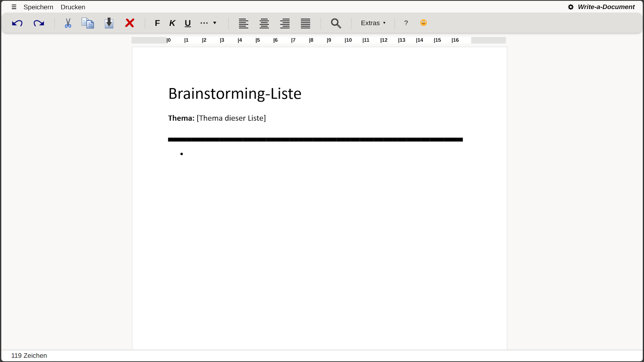The height and width of the screenshot is (362, 644).
Task: Click Speichern in the menu bar
Action: pos(38,7)
